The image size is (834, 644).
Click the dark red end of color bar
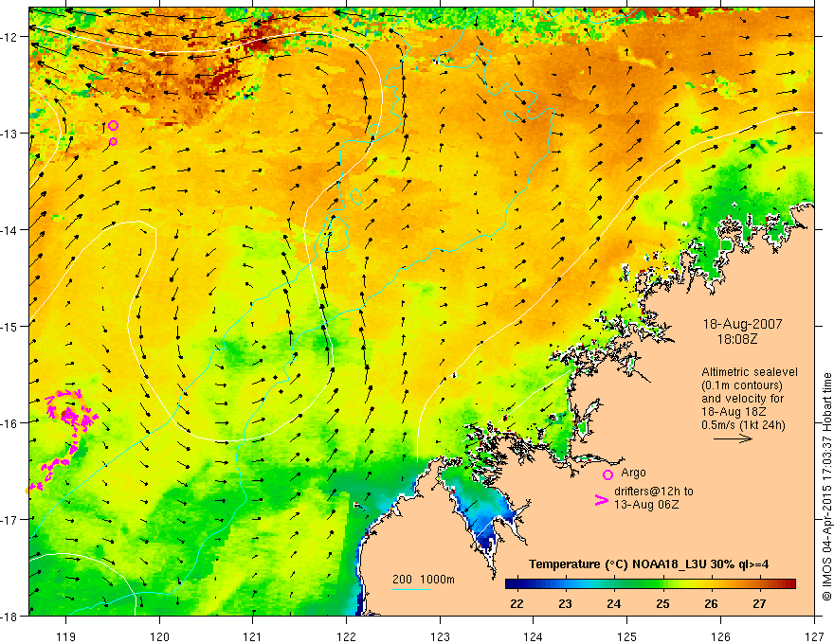coord(789,584)
